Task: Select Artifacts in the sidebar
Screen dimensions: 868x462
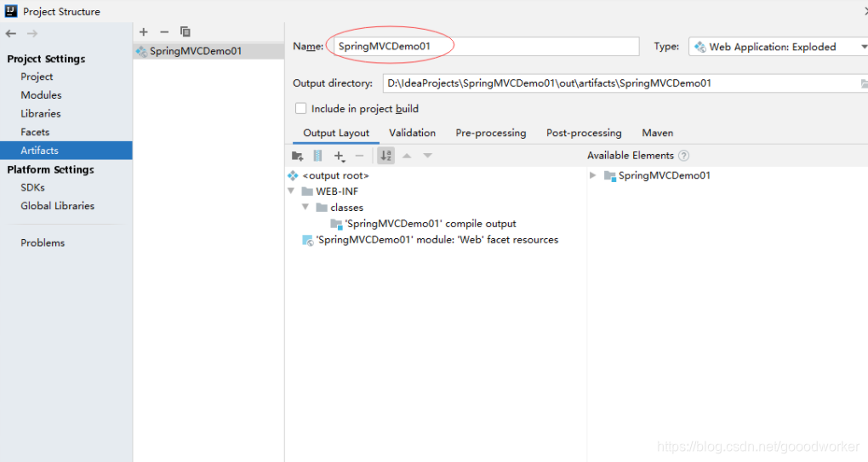Action: [x=66, y=151]
